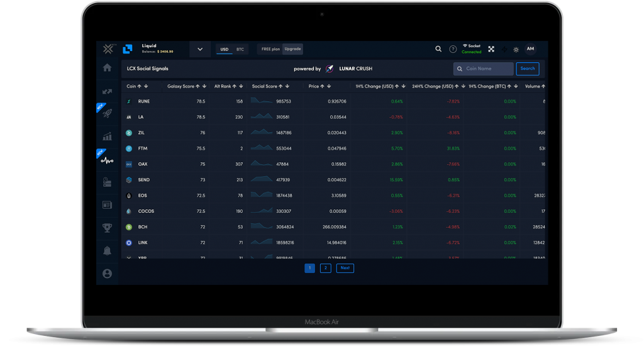
Task: Click the Liquid balance $ 2406.90 text
Action: [x=157, y=52]
